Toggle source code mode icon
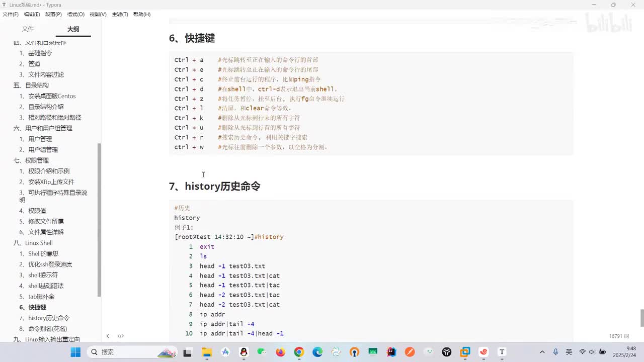The image size is (644, 362). pyautogui.click(x=121, y=336)
